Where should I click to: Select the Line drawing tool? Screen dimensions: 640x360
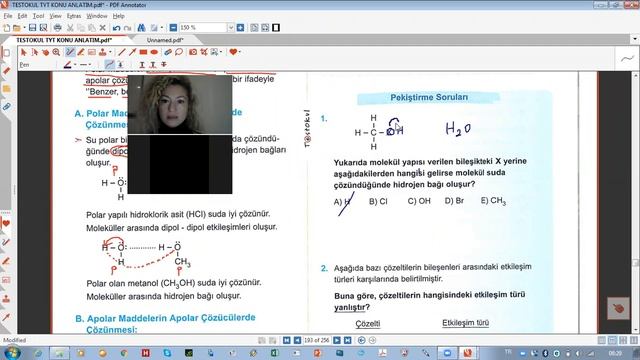coord(122,52)
